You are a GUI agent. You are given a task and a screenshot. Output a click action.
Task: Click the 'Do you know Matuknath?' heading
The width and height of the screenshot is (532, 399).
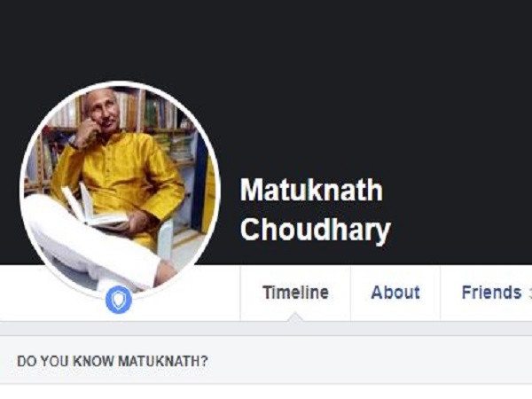[113, 361]
